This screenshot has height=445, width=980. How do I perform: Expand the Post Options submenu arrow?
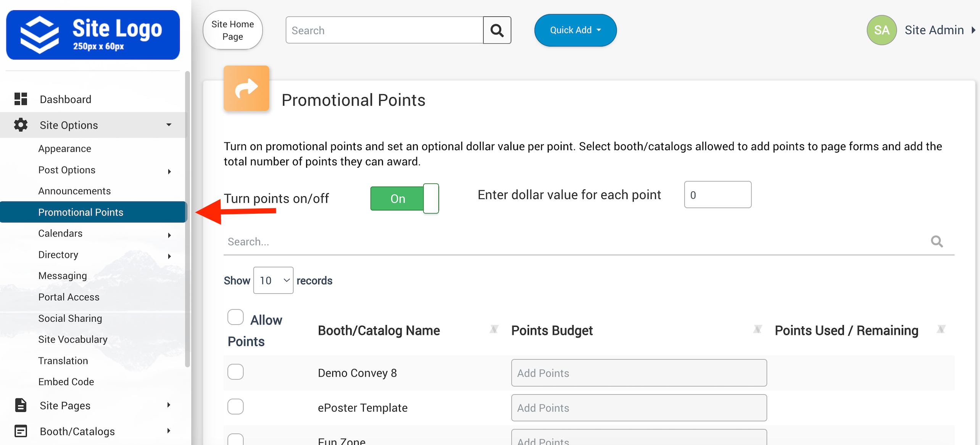click(x=169, y=172)
